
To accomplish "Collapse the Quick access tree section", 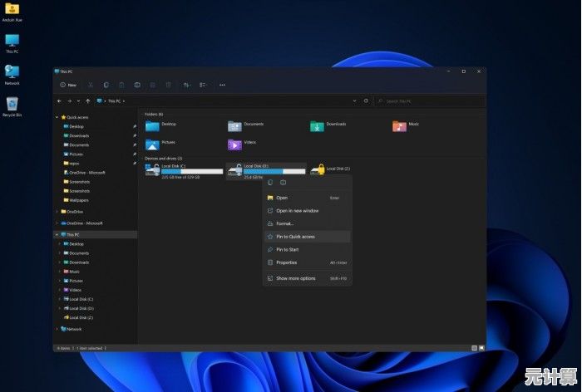I will point(57,117).
